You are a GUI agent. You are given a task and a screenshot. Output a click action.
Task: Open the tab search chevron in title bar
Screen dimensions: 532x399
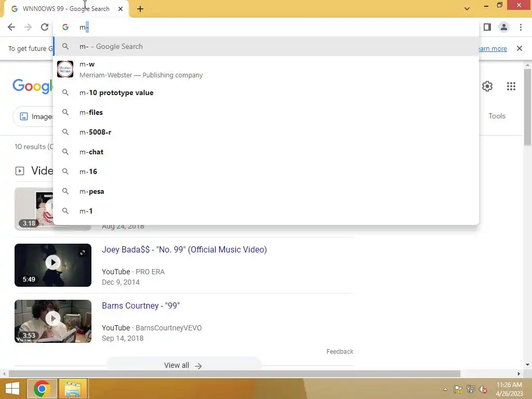[467, 9]
